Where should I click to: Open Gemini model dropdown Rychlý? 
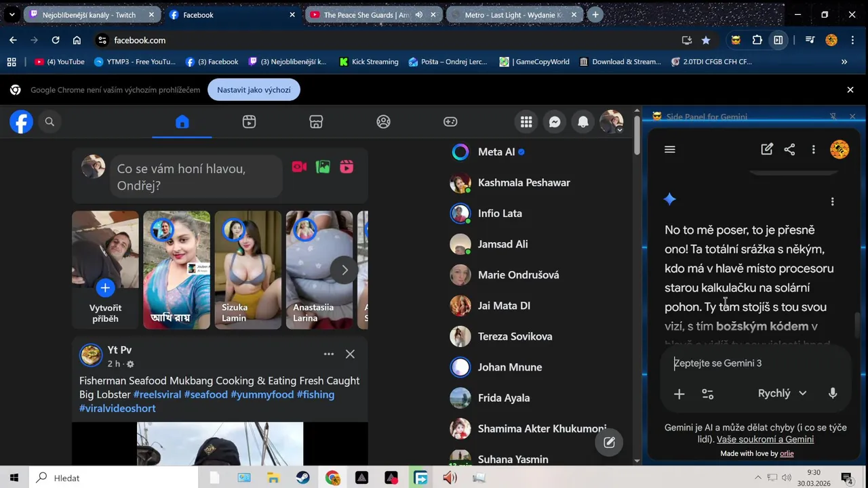click(x=782, y=393)
